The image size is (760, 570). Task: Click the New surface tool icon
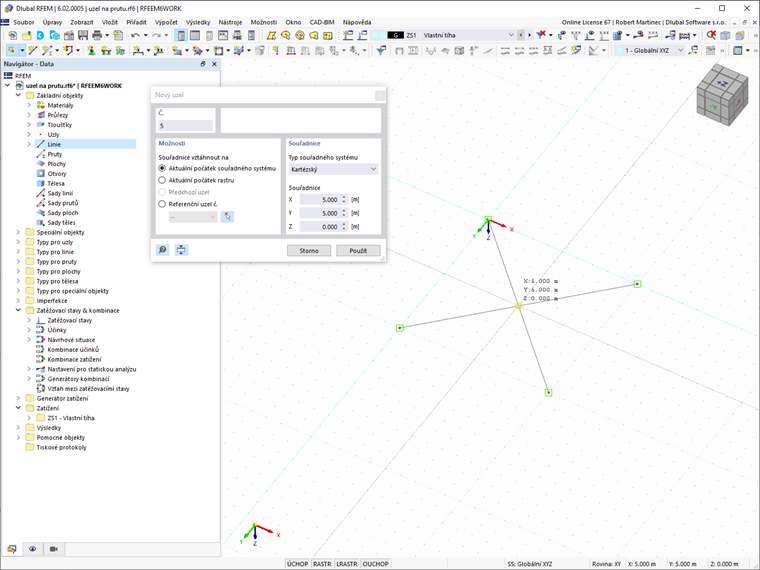point(177,49)
